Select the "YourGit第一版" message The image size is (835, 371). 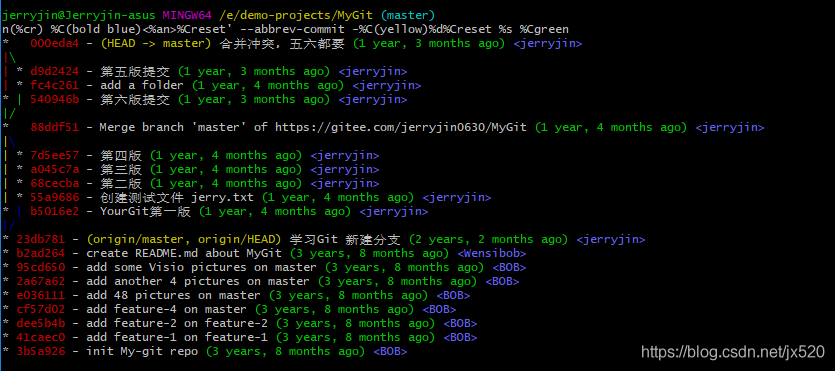tap(145, 212)
